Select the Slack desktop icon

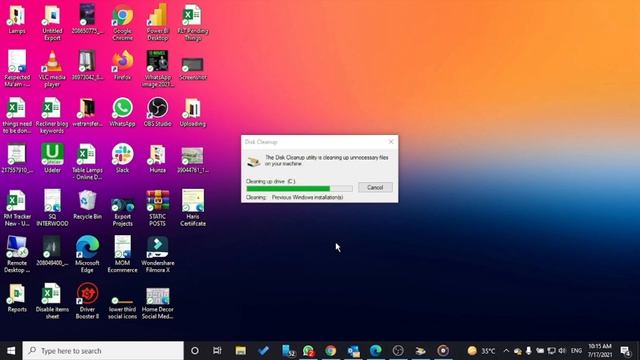click(122, 158)
